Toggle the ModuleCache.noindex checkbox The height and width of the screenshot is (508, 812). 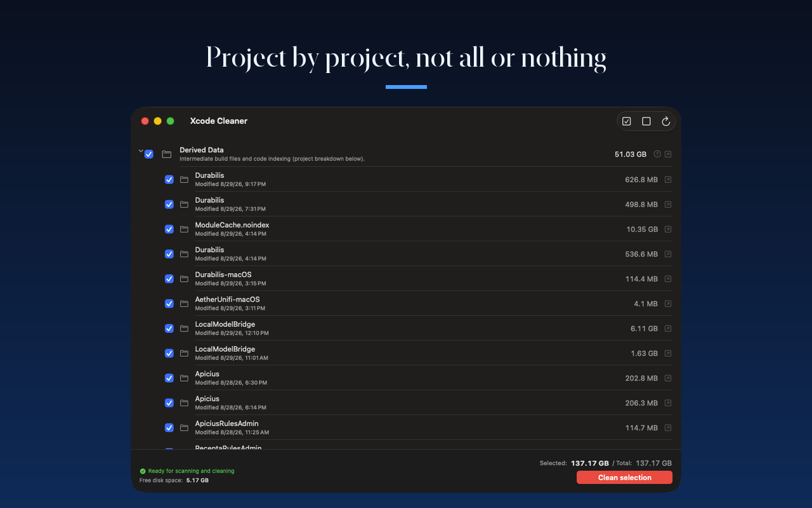[169, 229]
